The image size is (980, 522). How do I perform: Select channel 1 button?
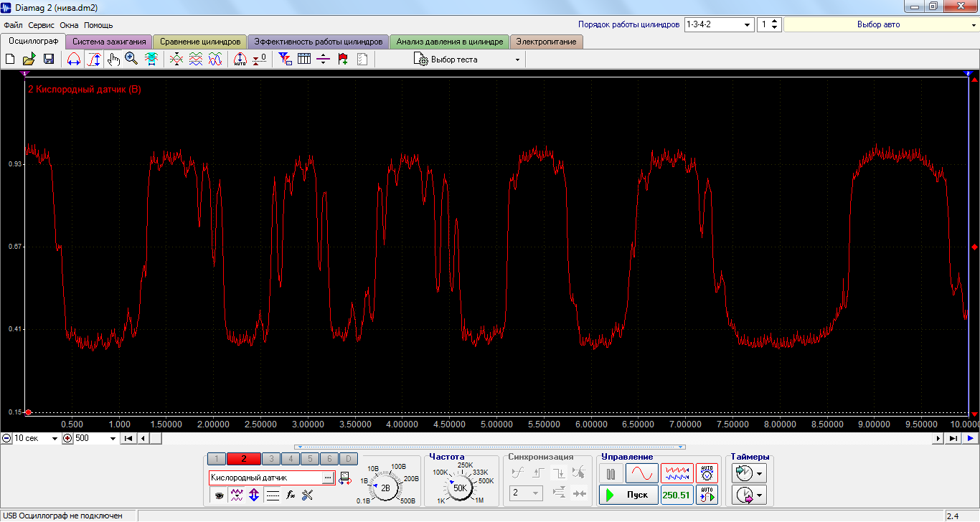[217, 459]
